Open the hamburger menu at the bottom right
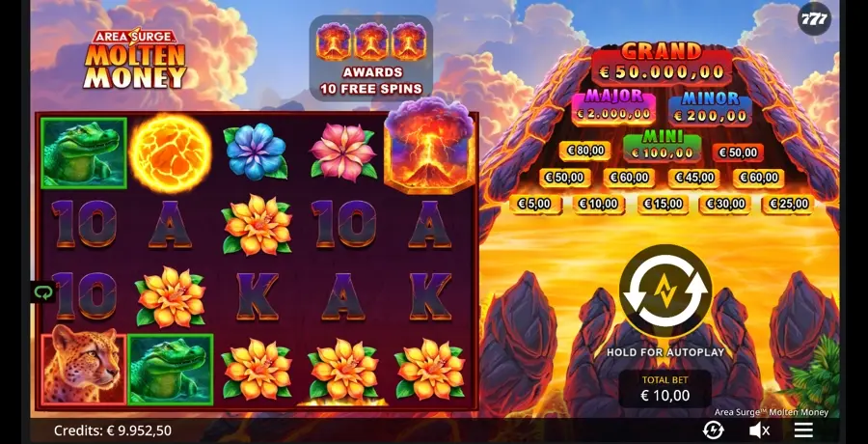 pyautogui.click(x=803, y=430)
